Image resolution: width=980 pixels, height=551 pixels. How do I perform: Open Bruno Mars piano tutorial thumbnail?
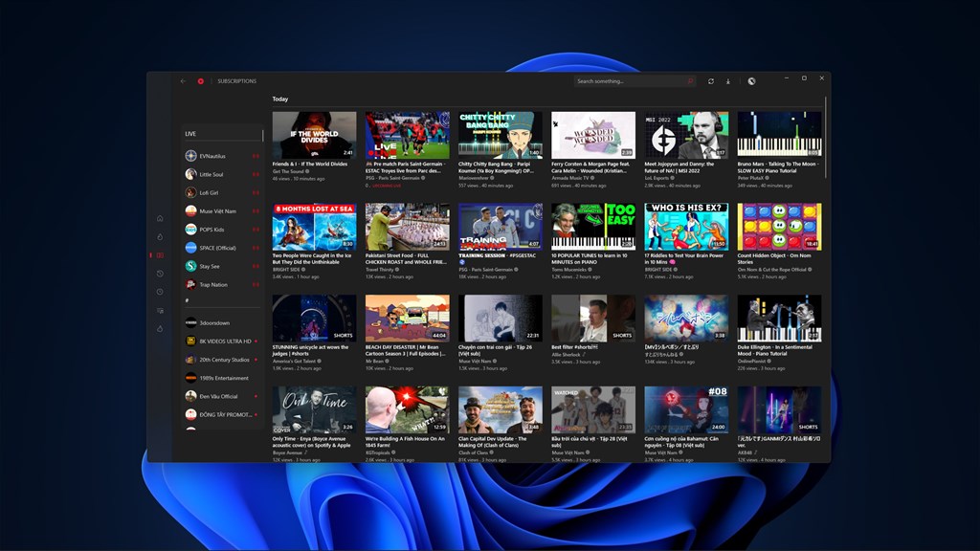coord(779,135)
